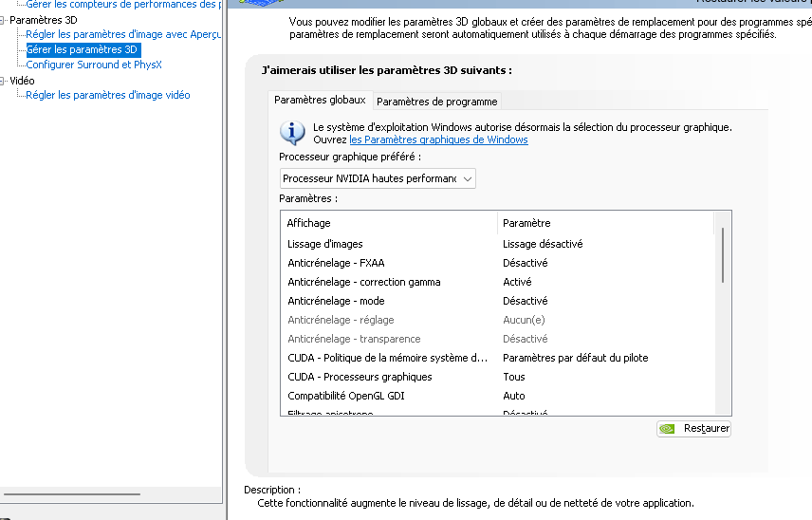Select the Vidéo tree label

[x=22, y=81]
